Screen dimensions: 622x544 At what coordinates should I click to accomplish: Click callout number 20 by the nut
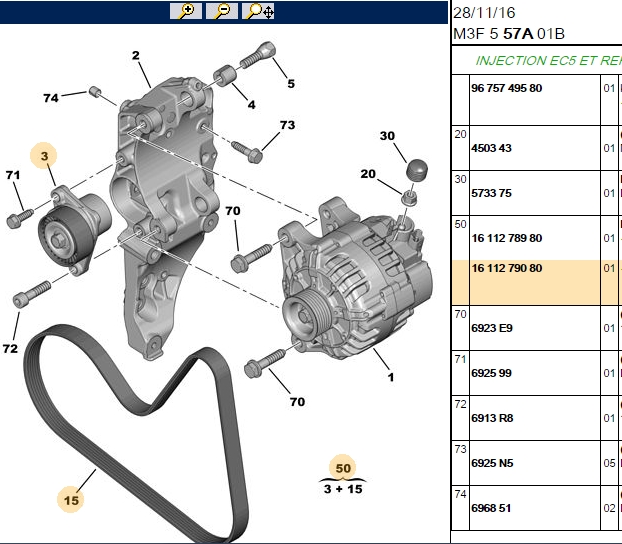coord(368,174)
